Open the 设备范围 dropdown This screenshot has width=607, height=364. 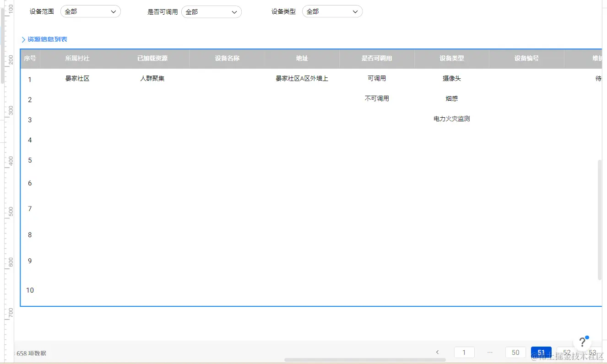(90, 11)
